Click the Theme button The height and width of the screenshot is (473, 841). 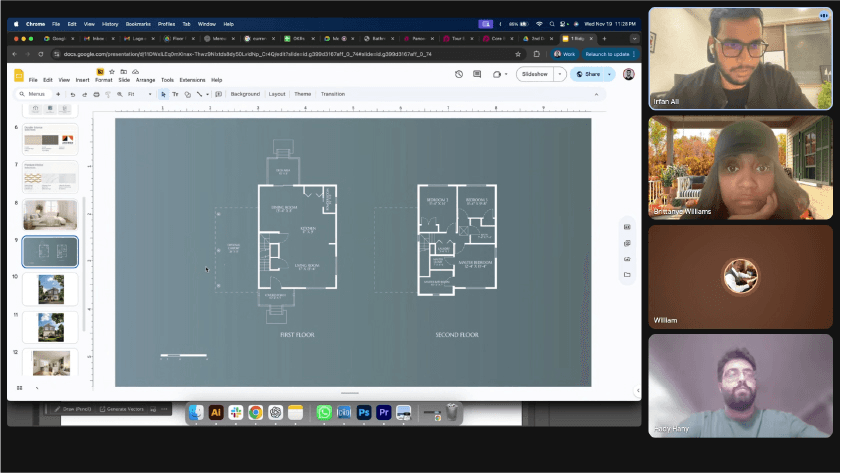tap(303, 94)
